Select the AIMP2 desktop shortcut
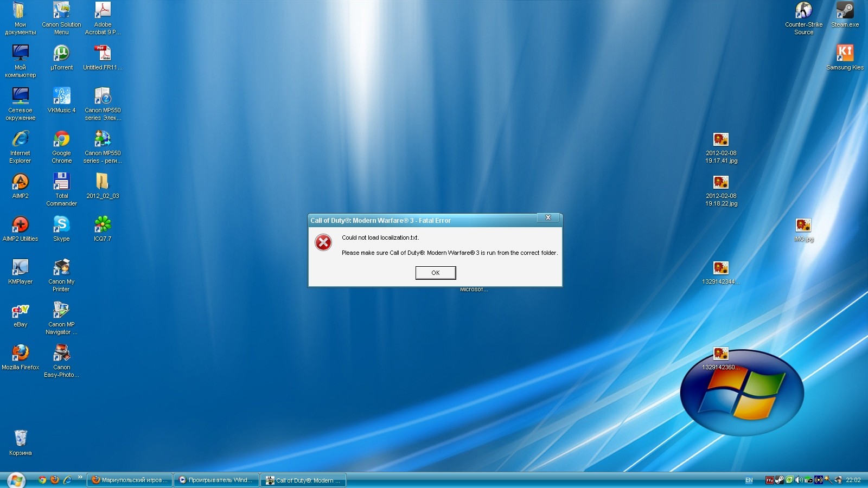 [20, 187]
